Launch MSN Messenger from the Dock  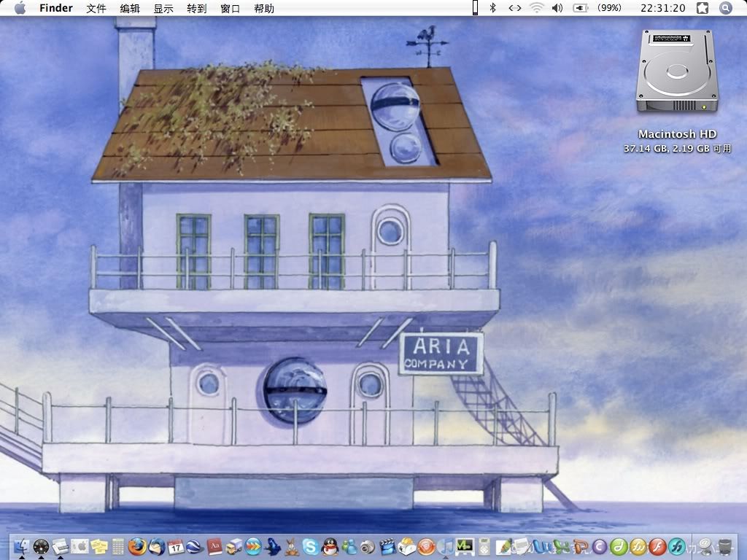tap(349, 547)
